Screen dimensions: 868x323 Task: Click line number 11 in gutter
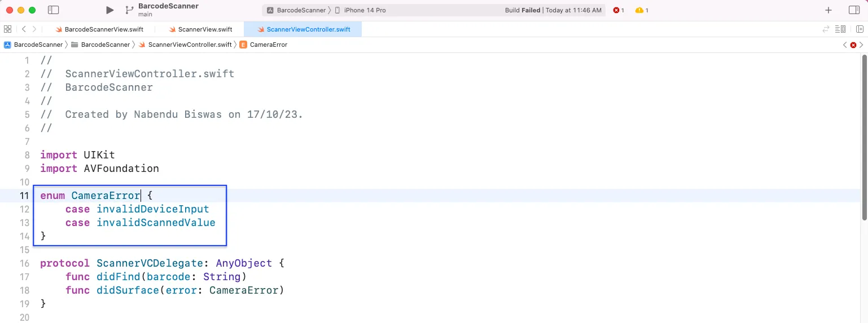24,196
